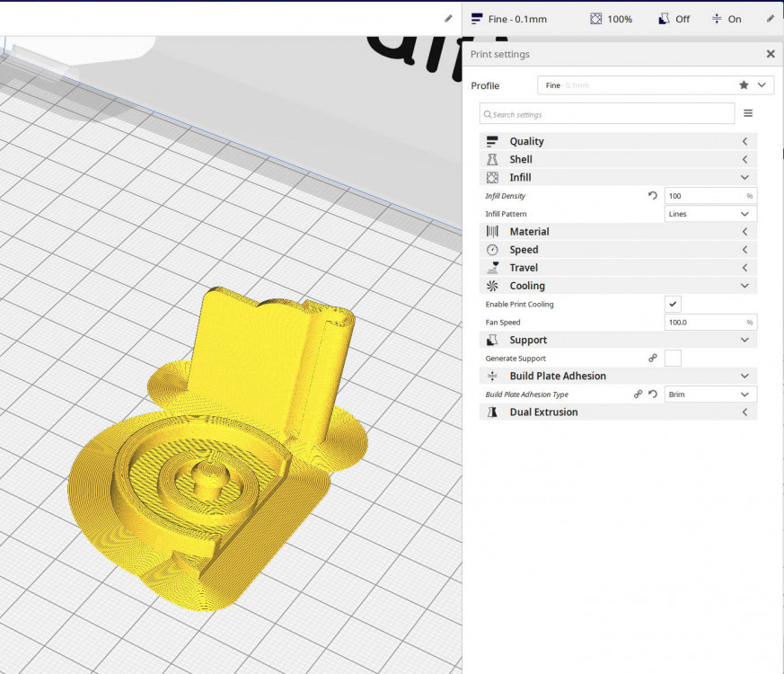Screen dimensions: 784x674
Task: Open the Build Plate Adhesion Type dropdown
Action: (x=709, y=394)
